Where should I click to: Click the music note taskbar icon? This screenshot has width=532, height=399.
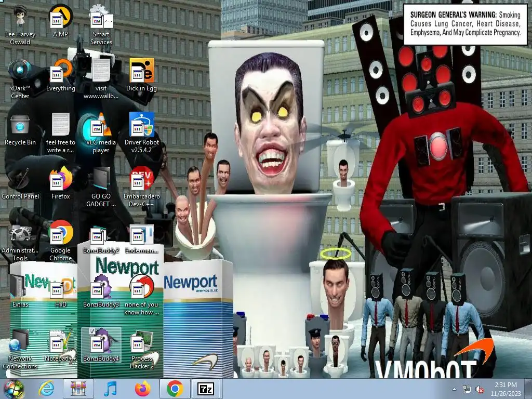(x=110, y=389)
